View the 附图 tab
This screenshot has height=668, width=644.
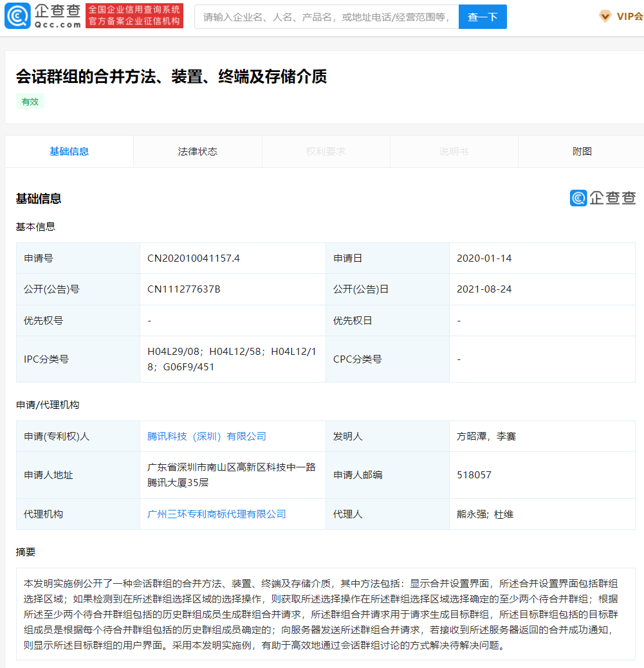coord(582,152)
